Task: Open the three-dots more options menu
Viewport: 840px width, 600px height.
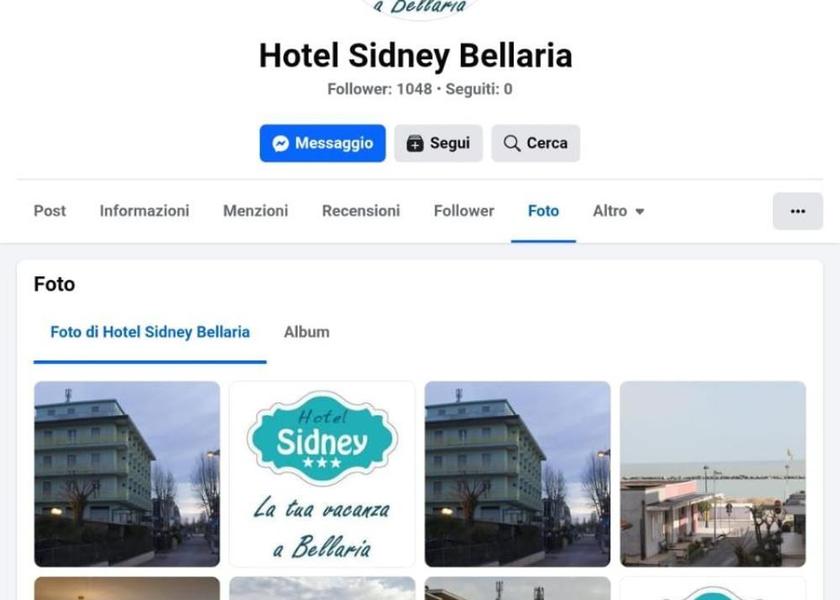Action: click(798, 211)
